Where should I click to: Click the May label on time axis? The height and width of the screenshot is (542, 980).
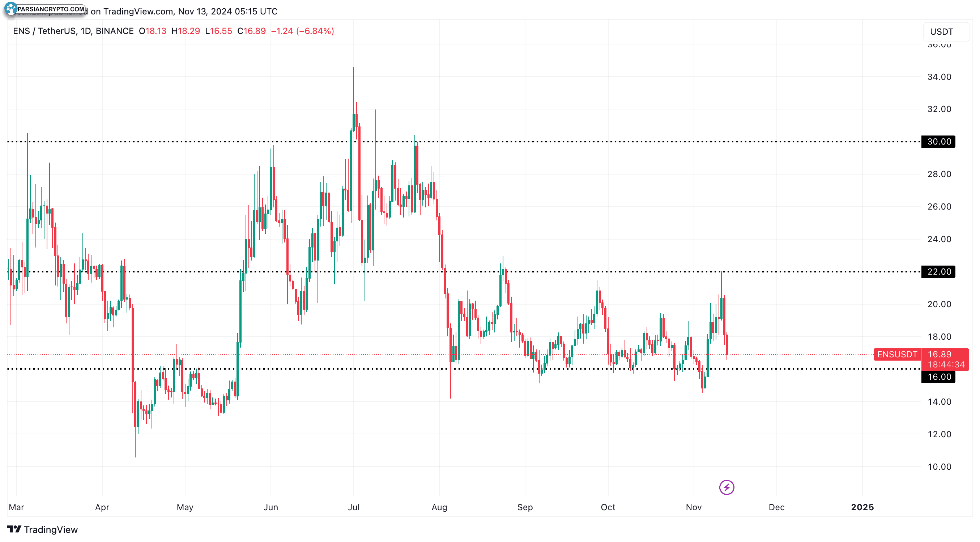coord(185,507)
